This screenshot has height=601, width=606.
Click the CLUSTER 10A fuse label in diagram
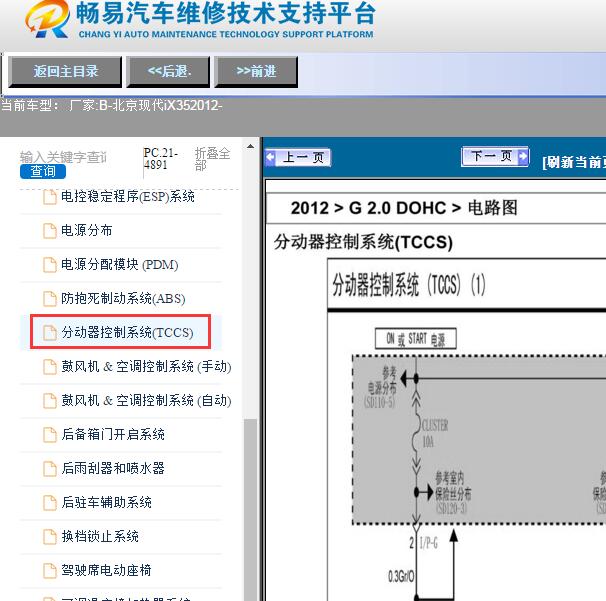pos(434,433)
